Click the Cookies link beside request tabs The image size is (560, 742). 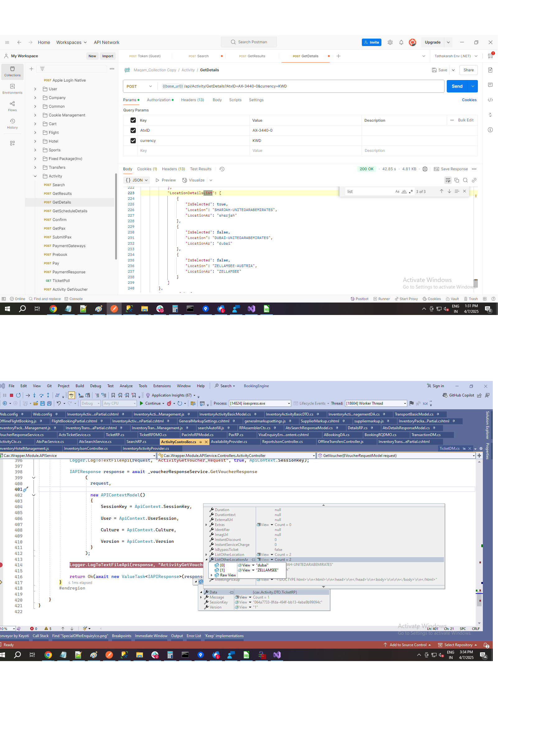pos(469,100)
